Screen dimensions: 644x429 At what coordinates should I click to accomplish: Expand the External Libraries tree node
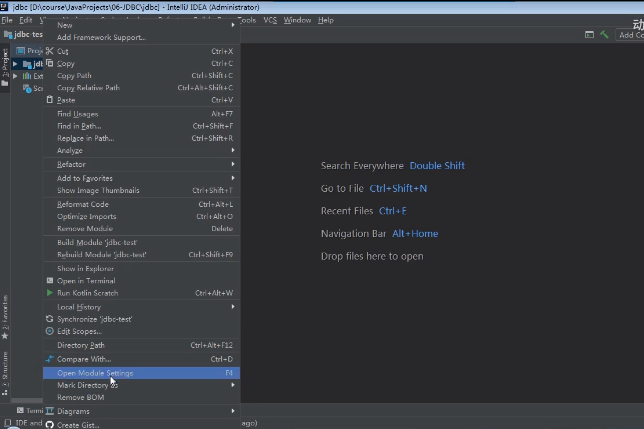tap(15, 76)
